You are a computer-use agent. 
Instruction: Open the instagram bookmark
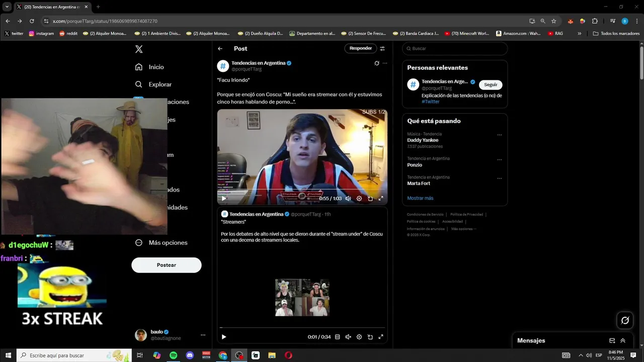[41, 34]
